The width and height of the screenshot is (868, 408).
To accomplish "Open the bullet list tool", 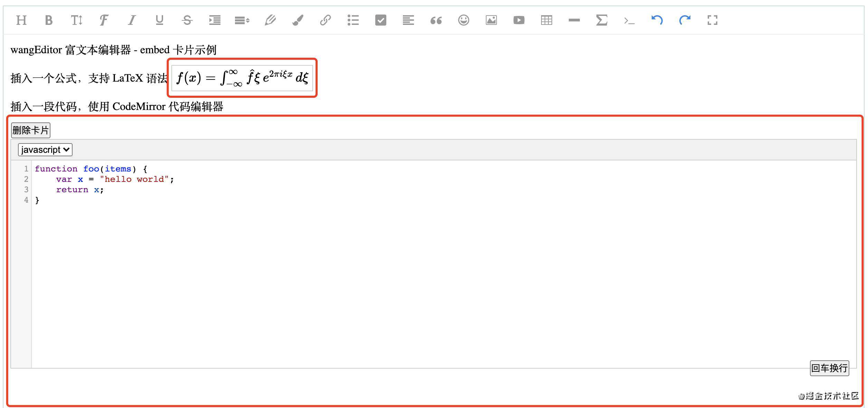I will 353,20.
